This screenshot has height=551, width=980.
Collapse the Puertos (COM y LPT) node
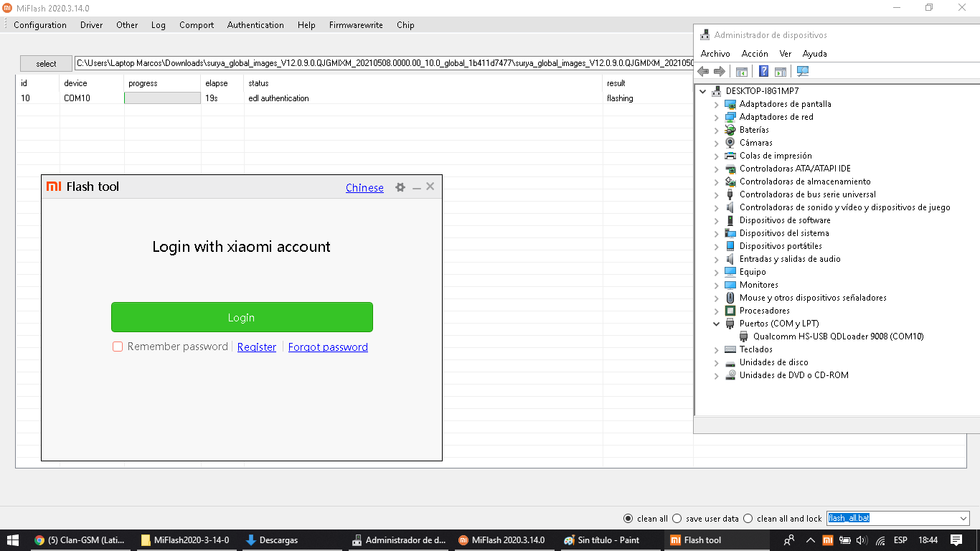[x=716, y=324]
